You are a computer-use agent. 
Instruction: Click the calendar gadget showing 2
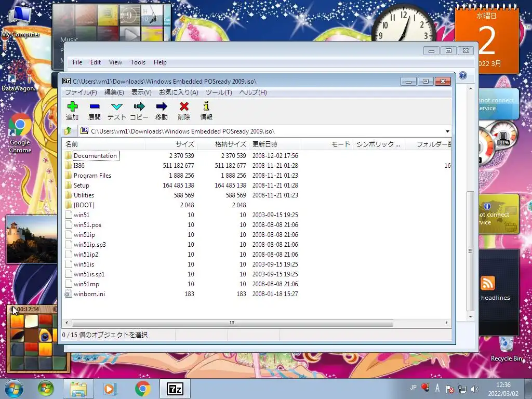click(x=486, y=40)
